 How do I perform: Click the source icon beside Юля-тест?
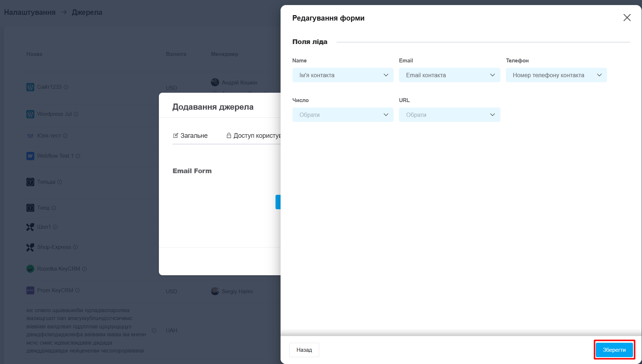click(30, 136)
